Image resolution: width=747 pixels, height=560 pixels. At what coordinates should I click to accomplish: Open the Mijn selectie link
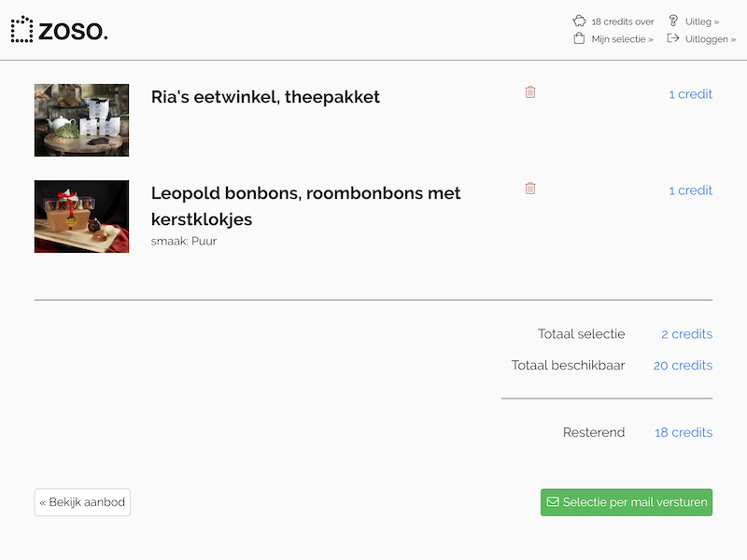tap(622, 39)
